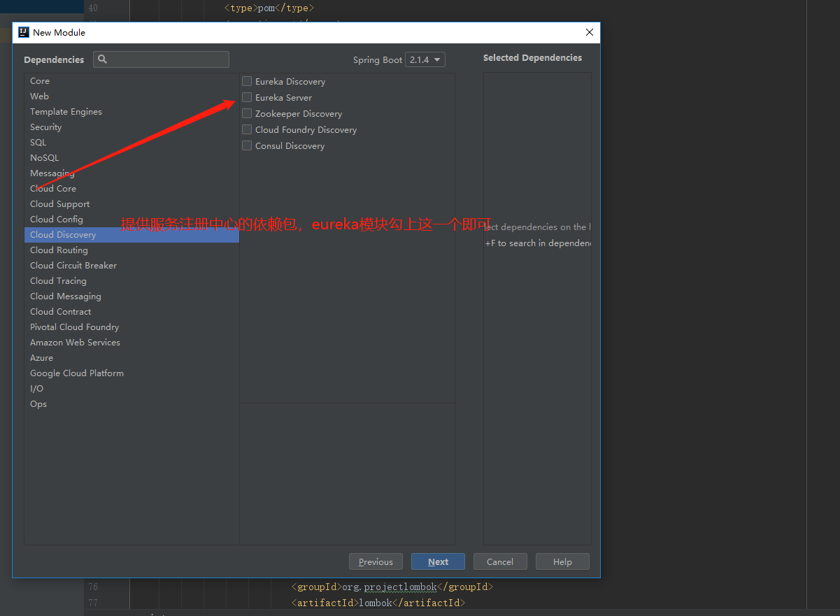
Task: Select the Cloud Foundry Discovery checkbox
Action: coord(247,129)
